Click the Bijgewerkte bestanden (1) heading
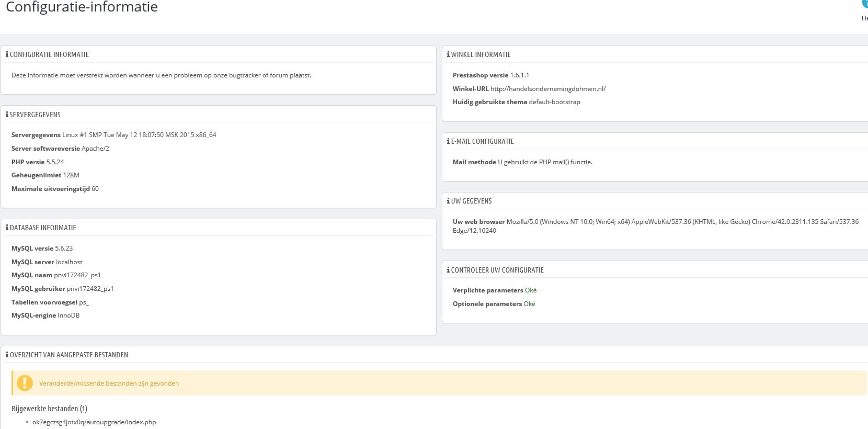Screen dimensions: 868x429 pyautogui.click(x=49, y=409)
